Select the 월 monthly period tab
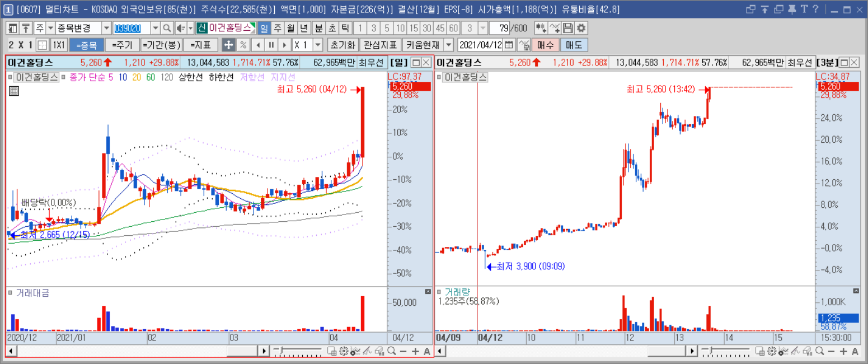The width and height of the screenshot is (868, 364). click(x=290, y=28)
